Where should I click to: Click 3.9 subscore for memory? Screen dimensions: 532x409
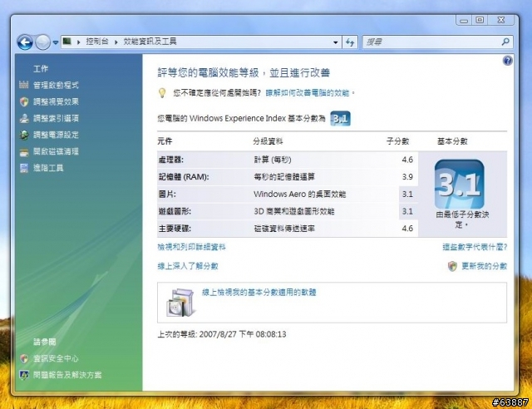click(x=407, y=177)
